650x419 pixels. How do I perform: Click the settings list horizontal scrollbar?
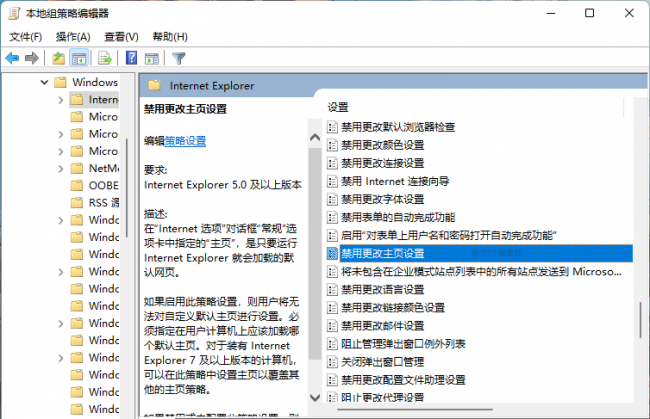tap(415, 409)
